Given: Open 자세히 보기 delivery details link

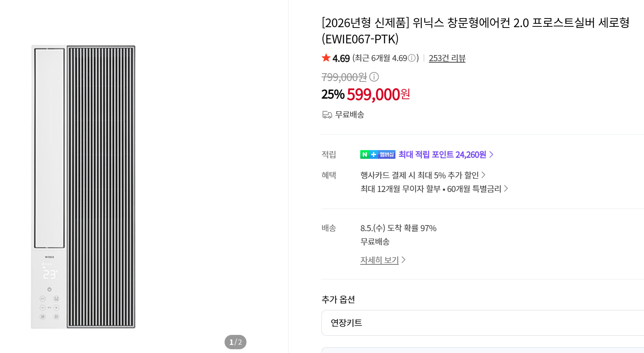Looking at the screenshot, I should 379,260.
